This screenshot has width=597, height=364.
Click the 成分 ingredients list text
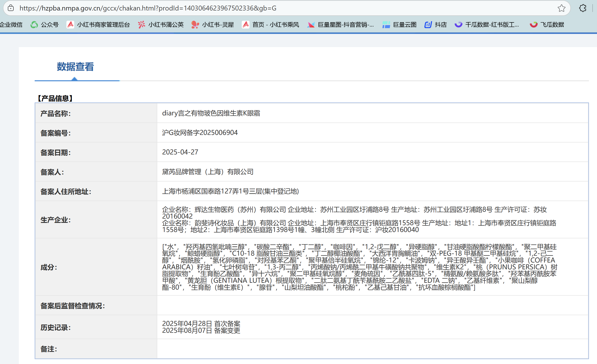[x=359, y=267]
